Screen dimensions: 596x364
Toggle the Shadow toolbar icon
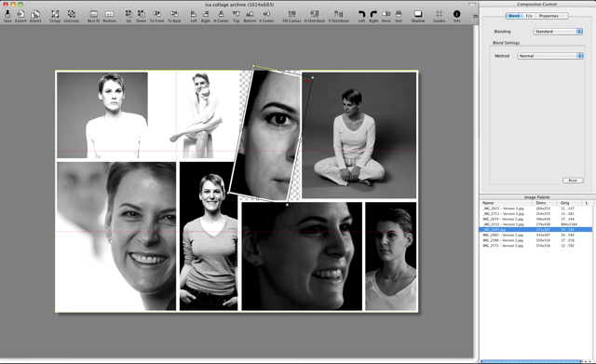click(x=418, y=16)
